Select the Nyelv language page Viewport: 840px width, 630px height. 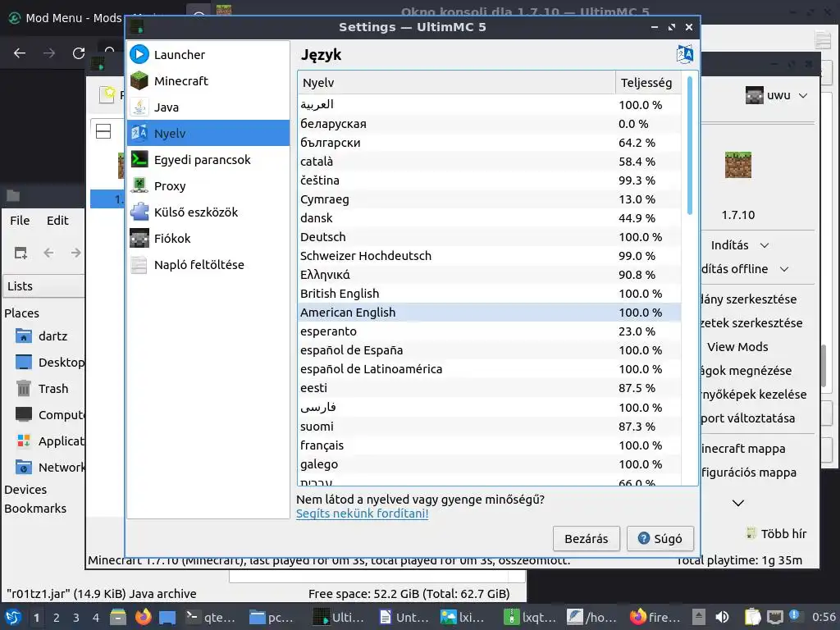click(208, 134)
